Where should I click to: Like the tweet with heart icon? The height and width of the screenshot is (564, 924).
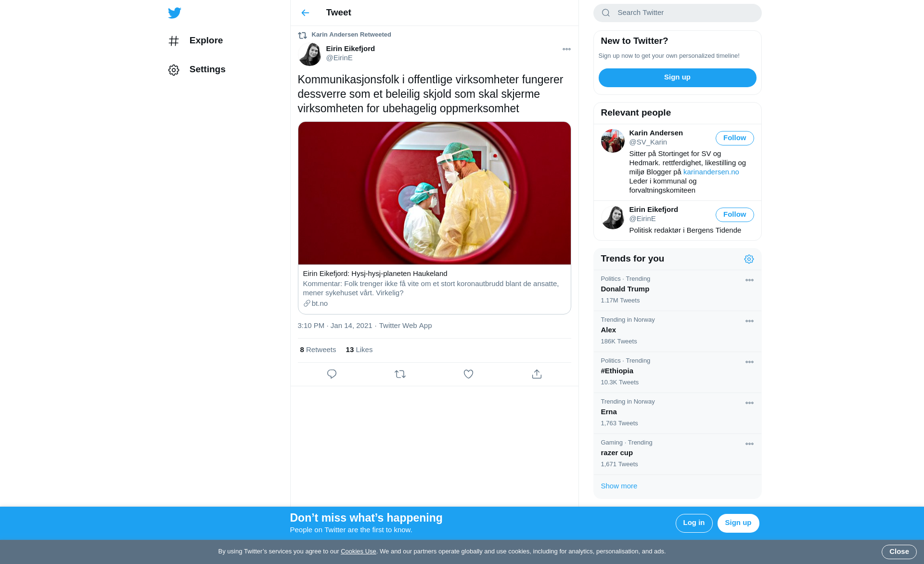point(468,374)
